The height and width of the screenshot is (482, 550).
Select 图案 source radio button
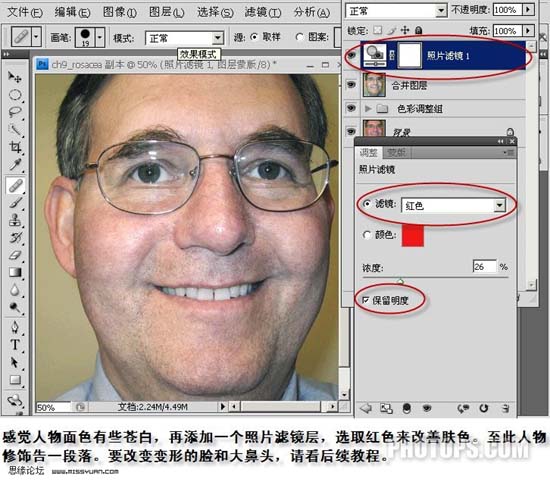(300, 36)
